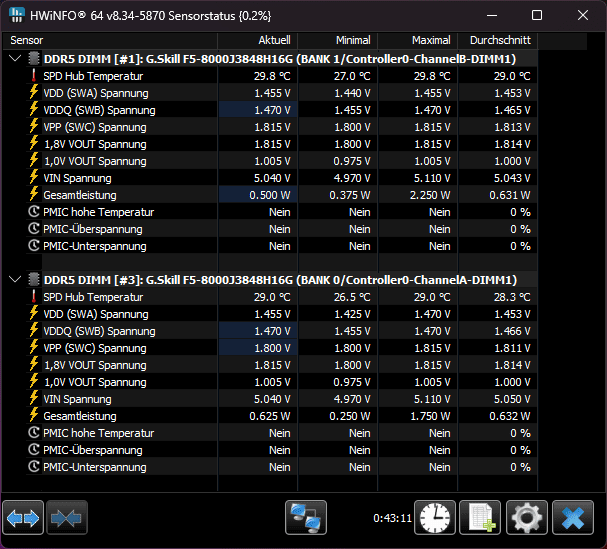Click thermometer icon in DIMM [#3] group
607x549 pixels.
[34, 297]
